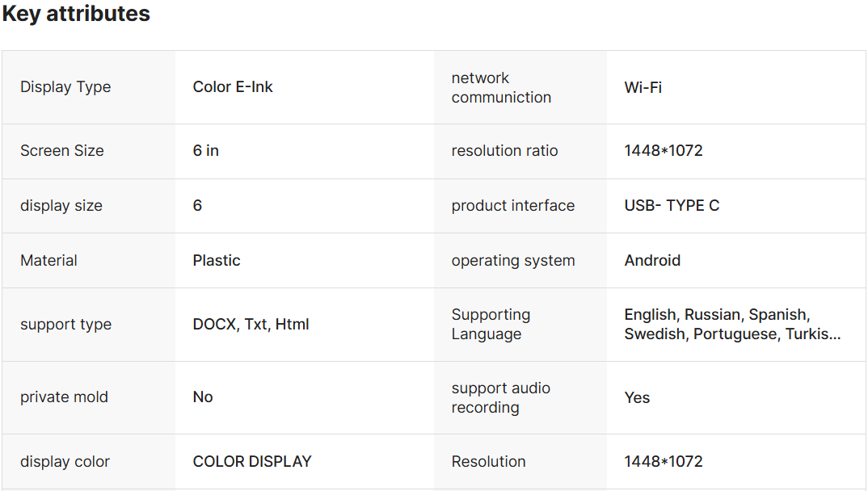The height and width of the screenshot is (491, 868).
Task: Select the USB- TYPE C value
Action: point(671,205)
